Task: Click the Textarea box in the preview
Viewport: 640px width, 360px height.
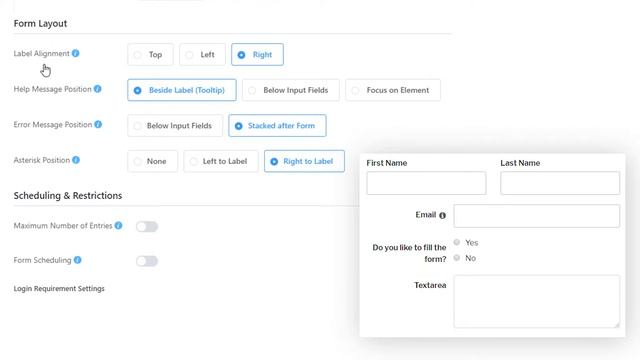Action: click(x=536, y=301)
